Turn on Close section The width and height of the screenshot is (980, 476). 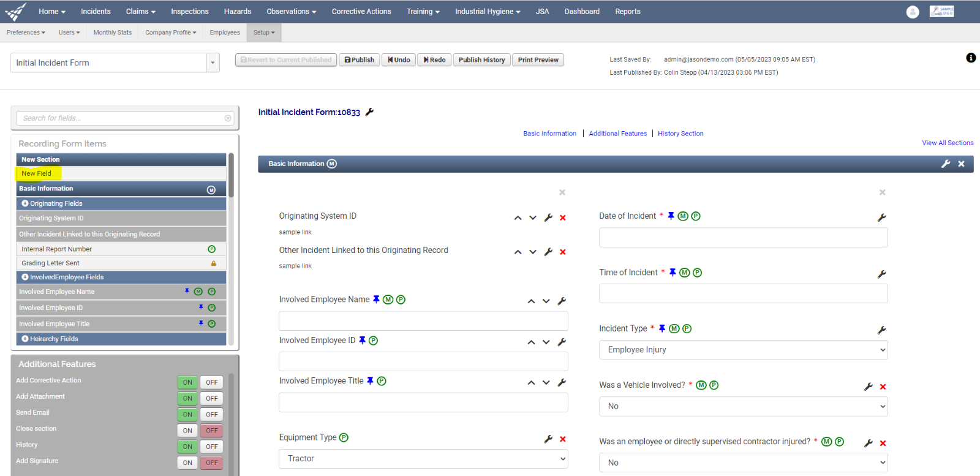click(x=187, y=431)
